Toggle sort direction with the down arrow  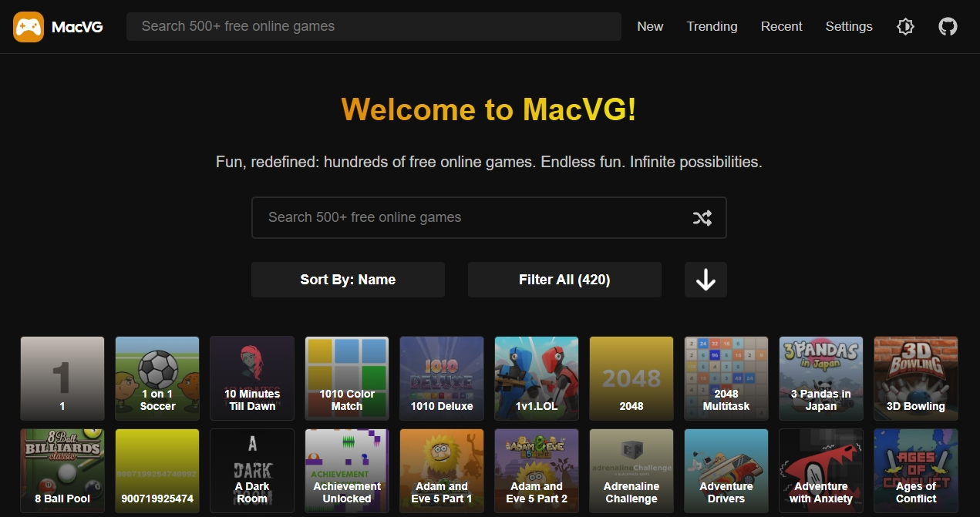[706, 280]
